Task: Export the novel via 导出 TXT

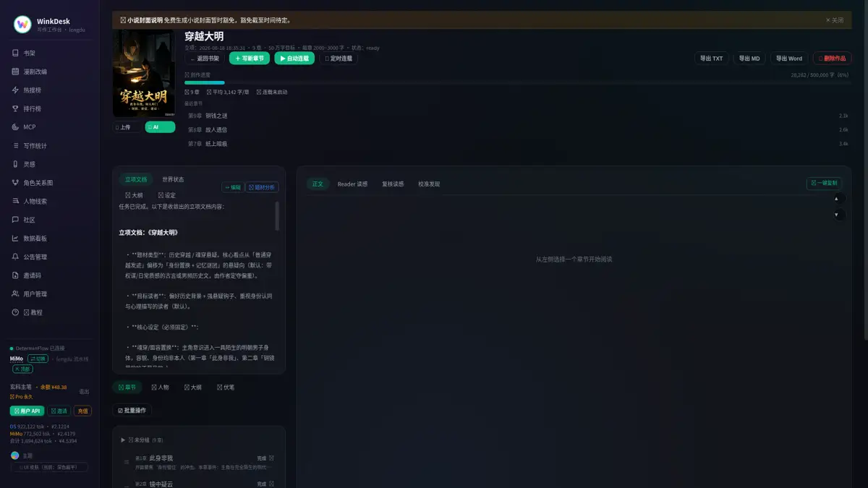Action: [x=712, y=59]
